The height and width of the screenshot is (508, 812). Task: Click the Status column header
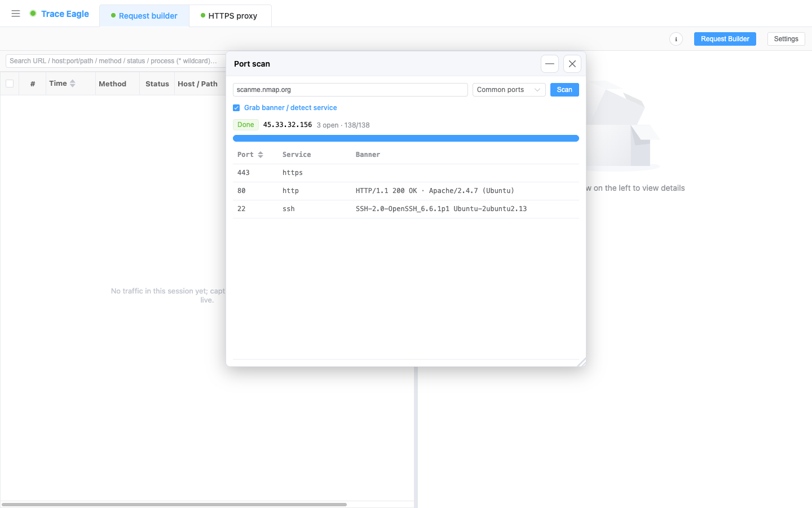click(157, 84)
